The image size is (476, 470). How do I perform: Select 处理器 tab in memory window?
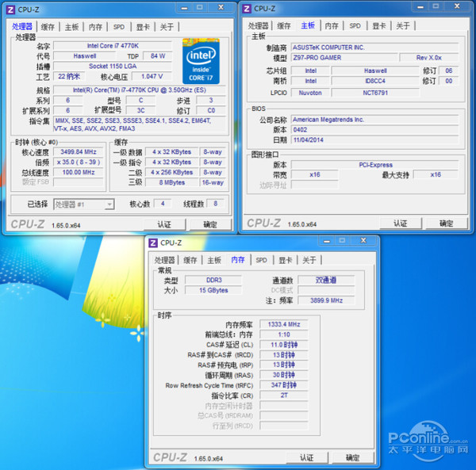pyautogui.click(x=164, y=260)
